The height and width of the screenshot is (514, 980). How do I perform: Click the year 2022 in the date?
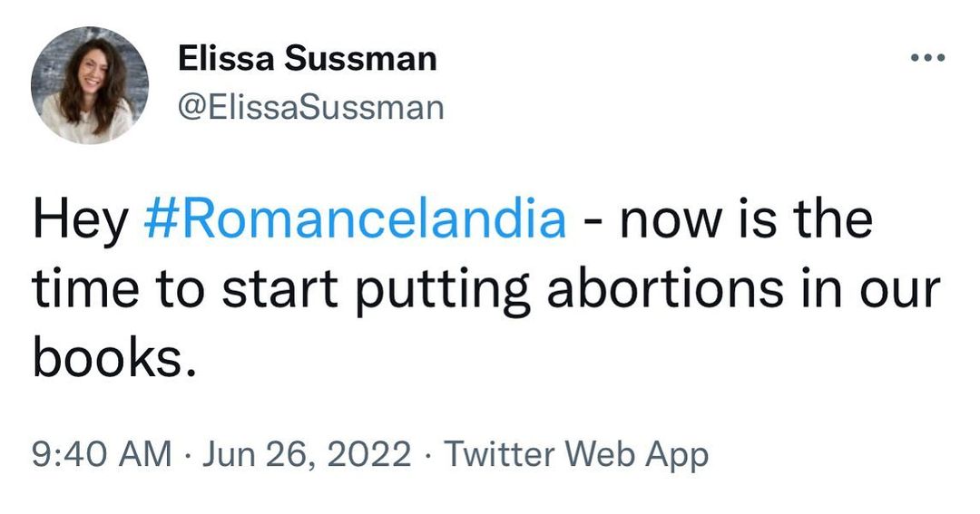click(x=370, y=453)
